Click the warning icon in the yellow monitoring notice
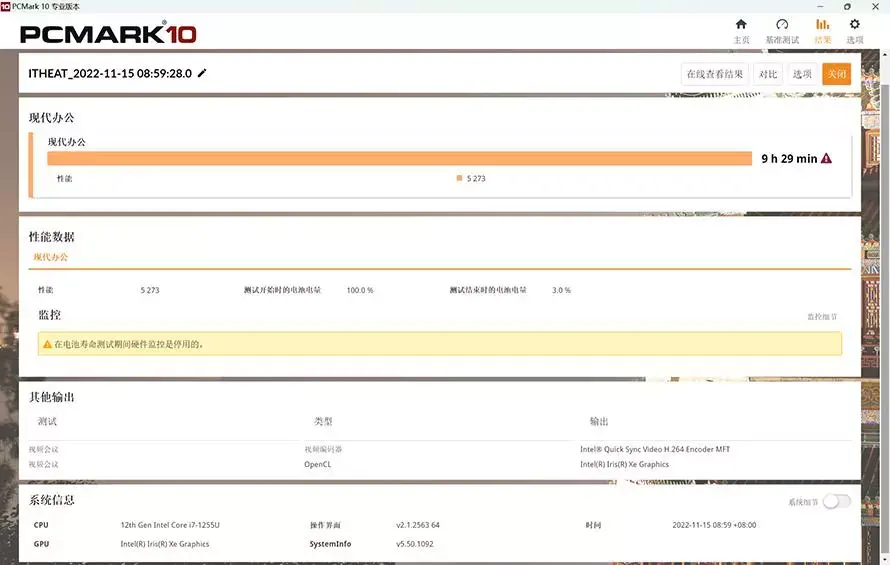890x565 pixels. point(46,344)
